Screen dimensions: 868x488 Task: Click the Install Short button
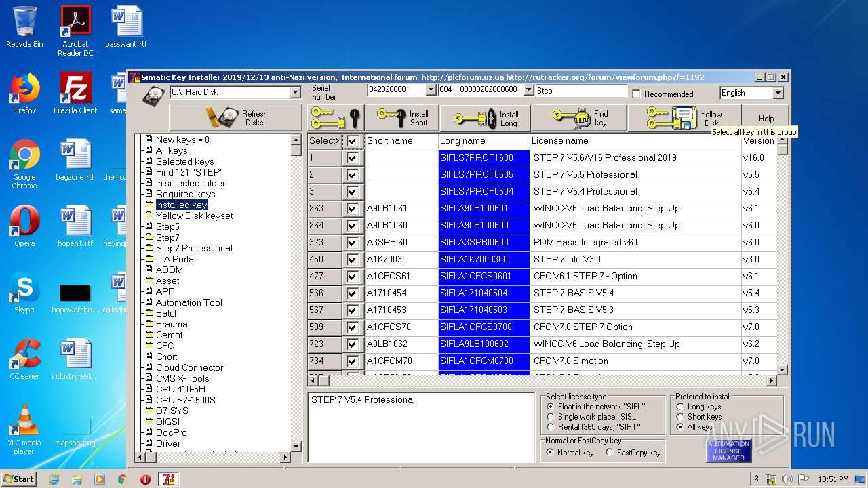tap(402, 118)
